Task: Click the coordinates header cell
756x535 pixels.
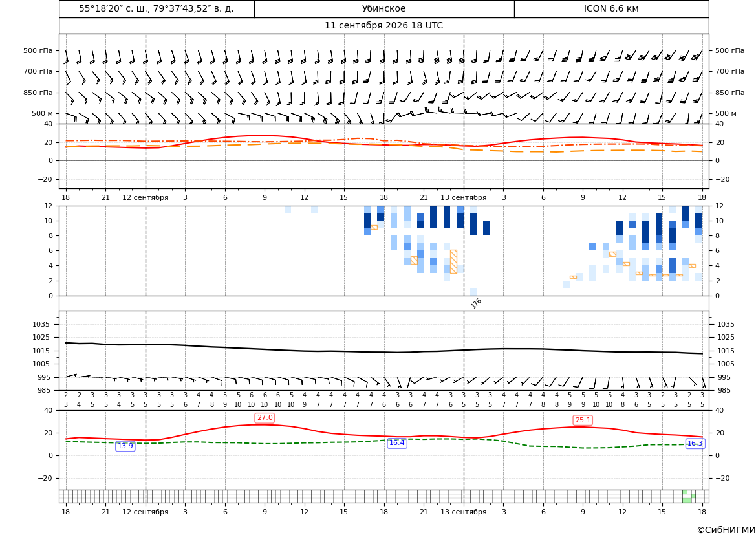Action: (x=157, y=8)
